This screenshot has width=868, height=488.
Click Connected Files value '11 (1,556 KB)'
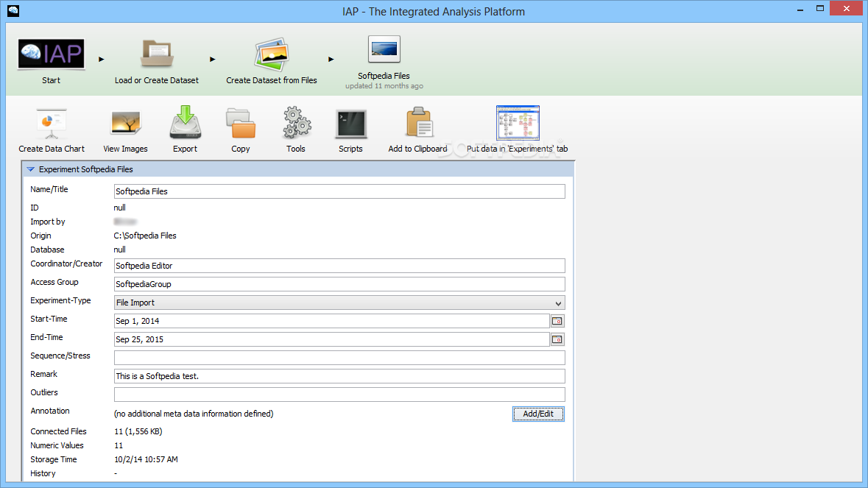tap(138, 431)
